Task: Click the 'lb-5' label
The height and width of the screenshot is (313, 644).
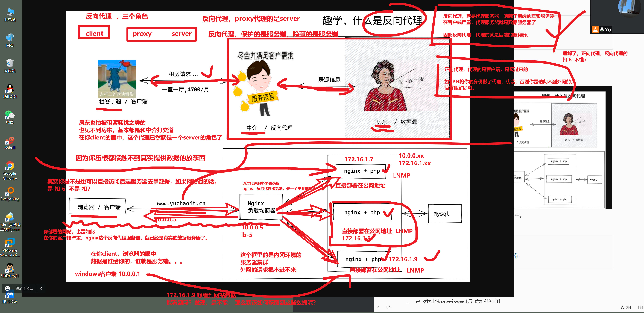Action: 247,235
